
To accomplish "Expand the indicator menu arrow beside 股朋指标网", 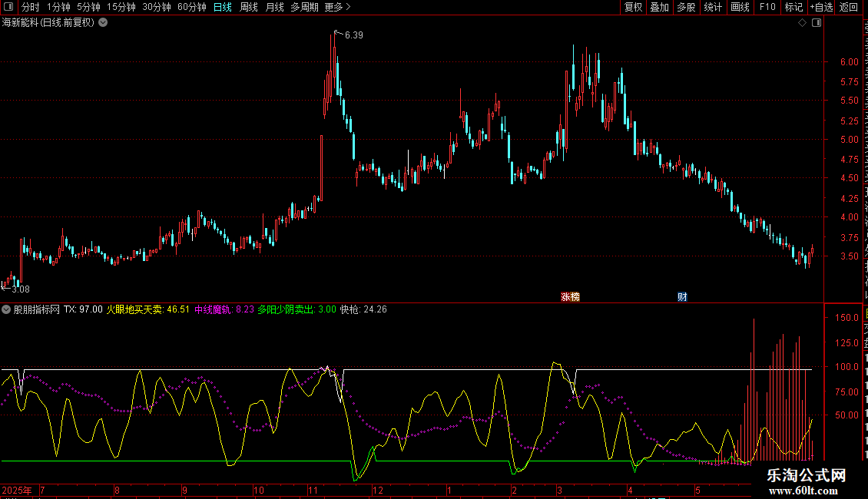I will [x=6, y=310].
